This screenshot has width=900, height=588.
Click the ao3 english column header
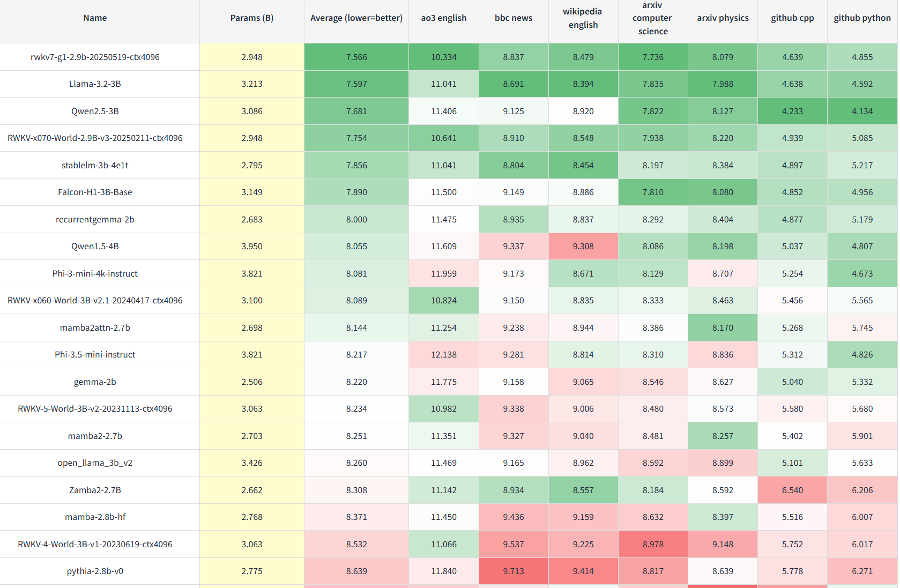click(x=443, y=18)
